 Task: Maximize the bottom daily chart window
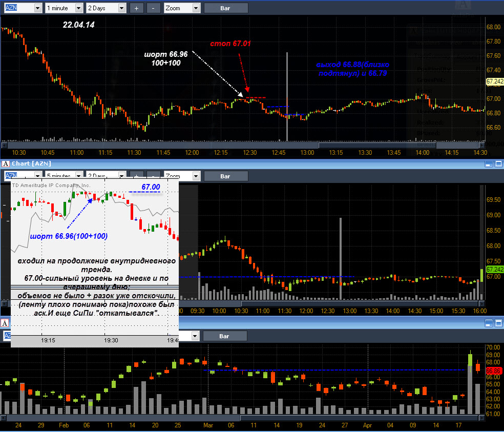498,323
